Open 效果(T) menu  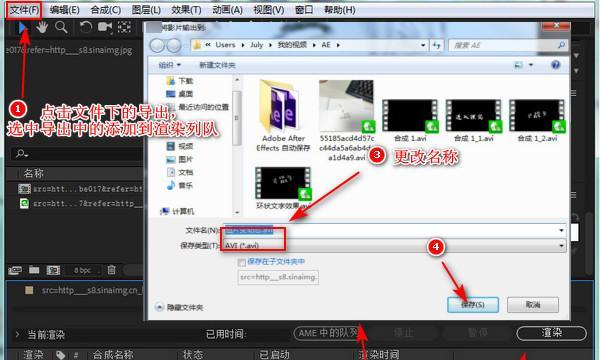(186, 10)
